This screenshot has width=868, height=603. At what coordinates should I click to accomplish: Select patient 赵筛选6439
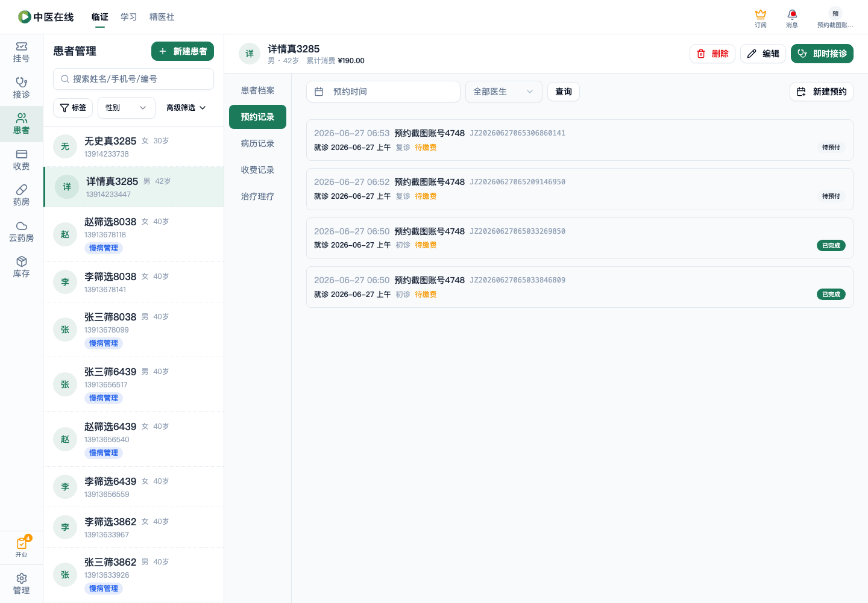(x=134, y=439)
